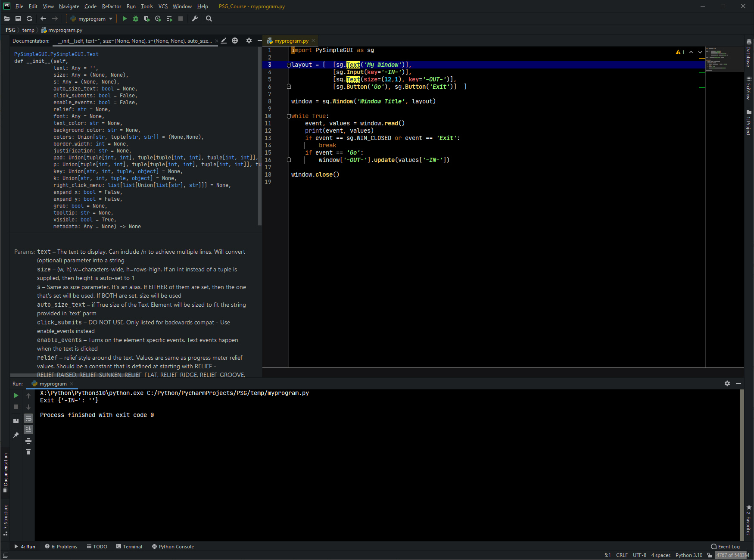Image resolution: width=754 pixels, height=560 pixels.
Task: Rerun the program in the Run panel
Action: point(16,395)
